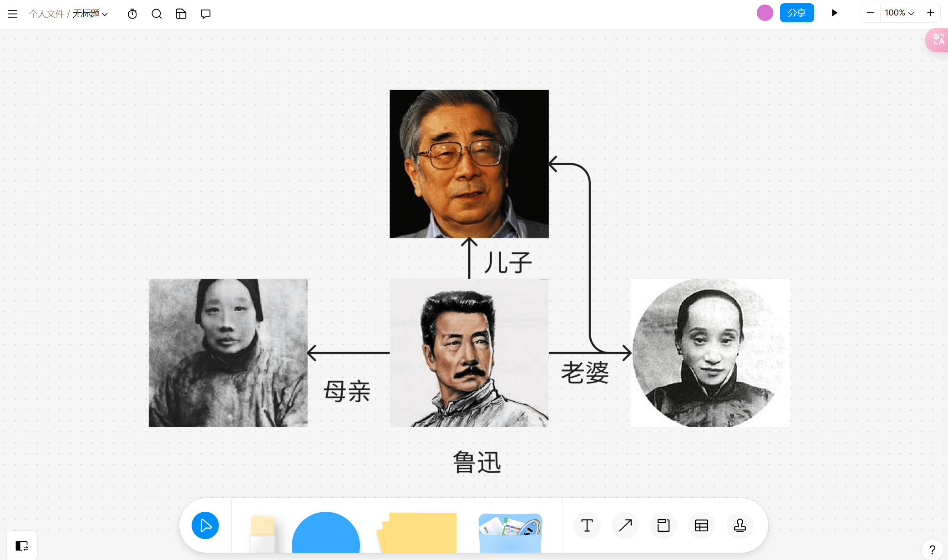Open the main hamburger menu
Screen dimensions: 948x560
pos(12,14)
